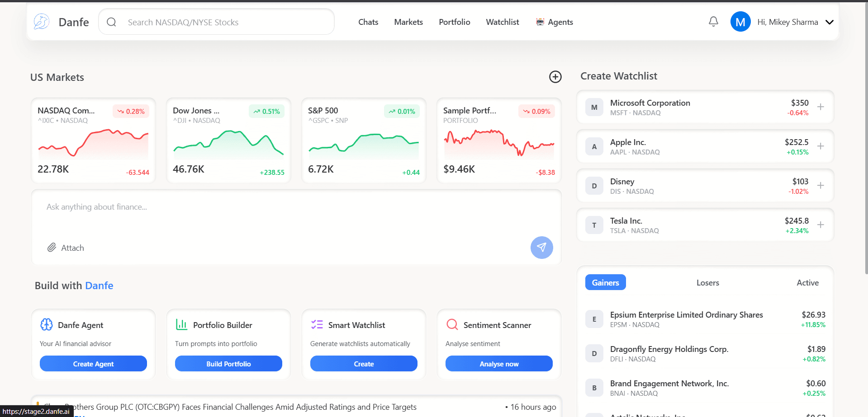The image size is (868, 417).
Task: Expand the account menu chevron
Action: point(830,22)
